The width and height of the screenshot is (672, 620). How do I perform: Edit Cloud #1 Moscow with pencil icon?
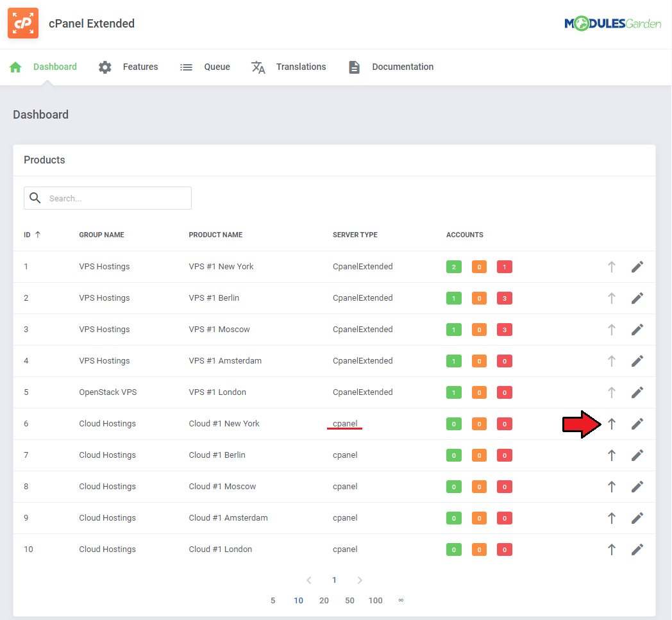click(637, 486)
